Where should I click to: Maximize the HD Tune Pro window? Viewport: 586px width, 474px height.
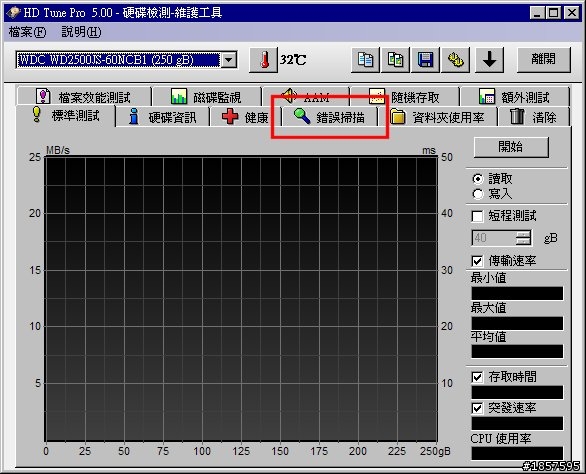coord(553,13)
